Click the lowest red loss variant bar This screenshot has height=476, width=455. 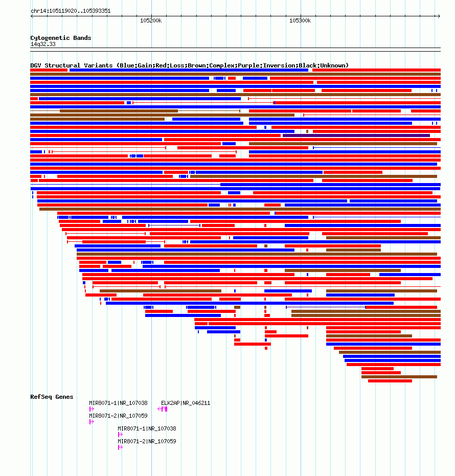pos(390,381)
